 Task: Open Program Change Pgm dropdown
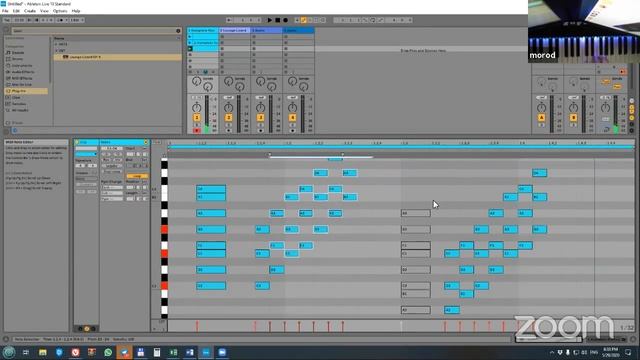tap(112, 199)
